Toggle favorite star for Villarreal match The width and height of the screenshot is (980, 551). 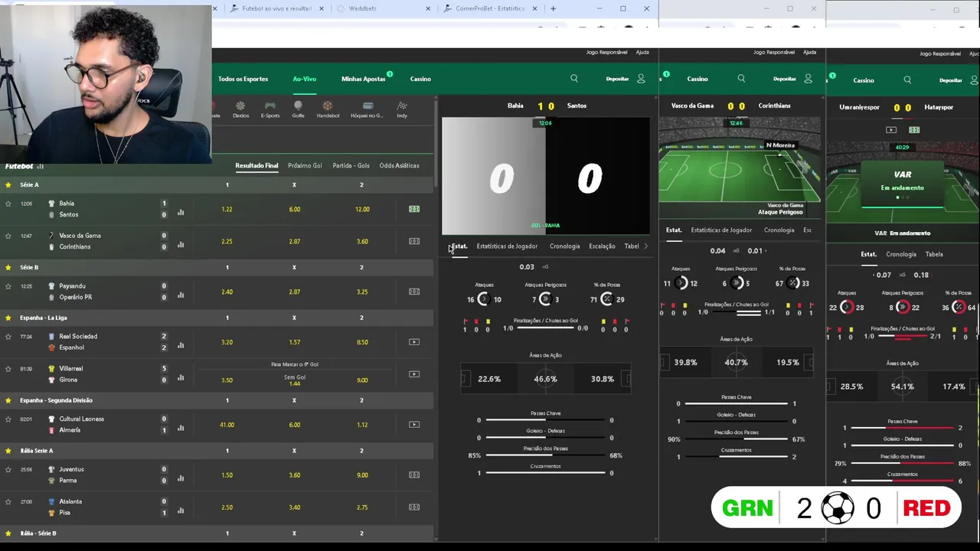click(8, 369)
